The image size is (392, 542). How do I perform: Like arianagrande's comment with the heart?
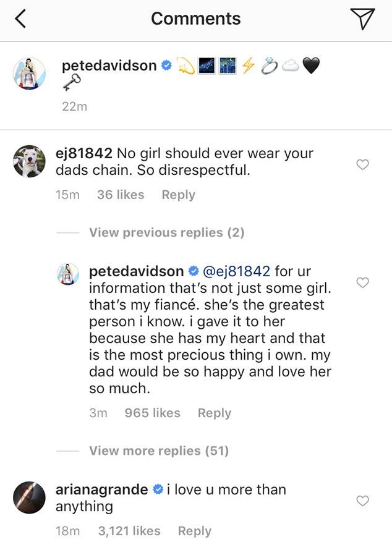coord(362,501)
